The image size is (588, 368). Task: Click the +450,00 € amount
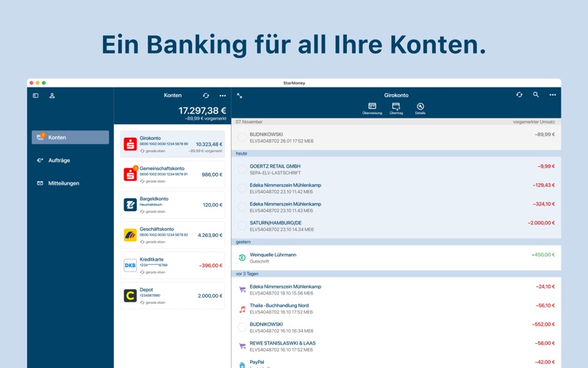543,255
